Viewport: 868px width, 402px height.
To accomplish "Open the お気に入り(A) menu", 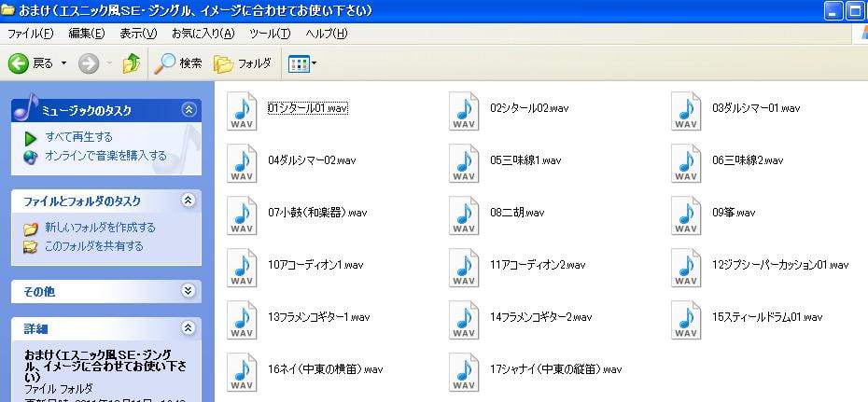I will coord(203,34).
